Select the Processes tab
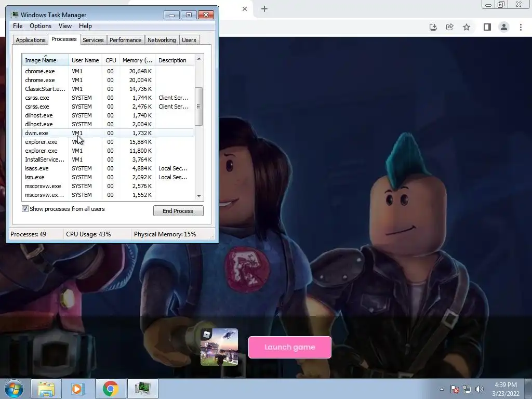Image resolution: width=532 pixels, height=399 pixels. tap(64, 39)
